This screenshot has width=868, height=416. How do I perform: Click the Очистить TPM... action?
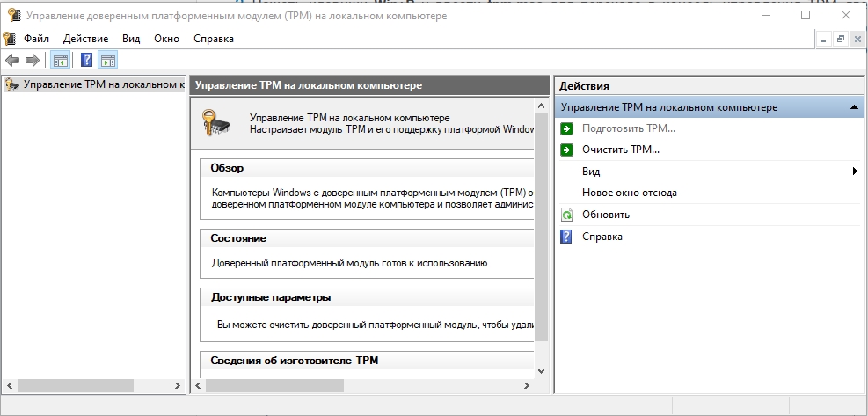coord(621,150)
